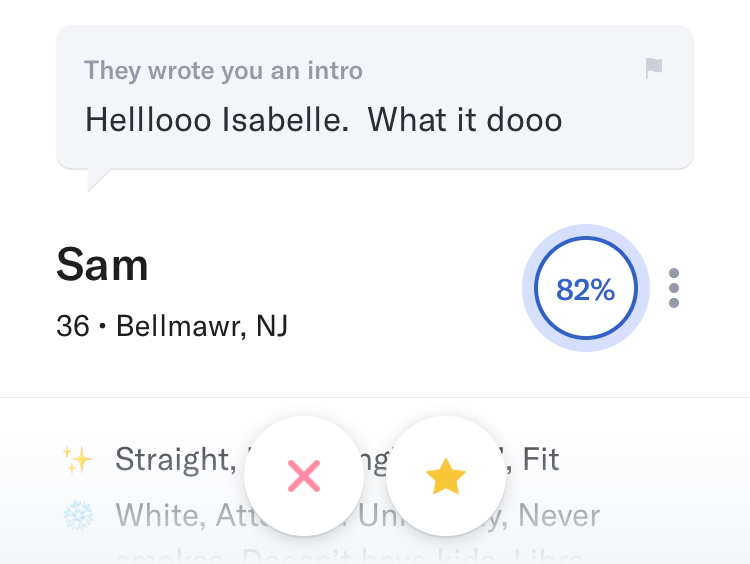
Task: Tap the "Helllooo Isabelle" intro message text
Action: click(217, 120)
